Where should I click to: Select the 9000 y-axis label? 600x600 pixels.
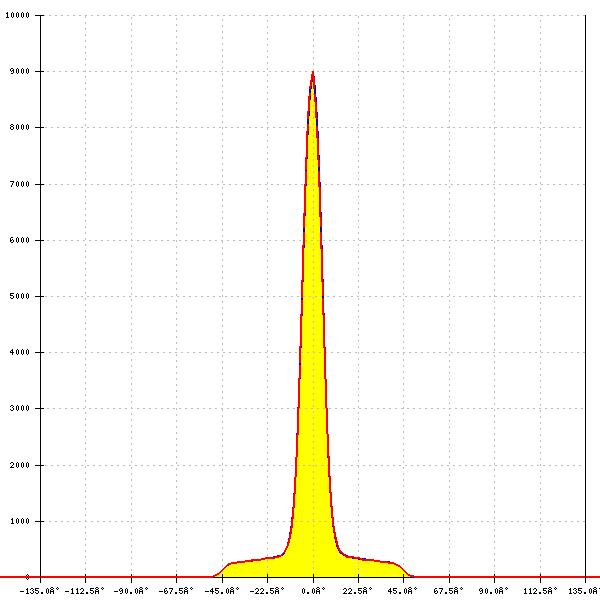tap(18, 71)
